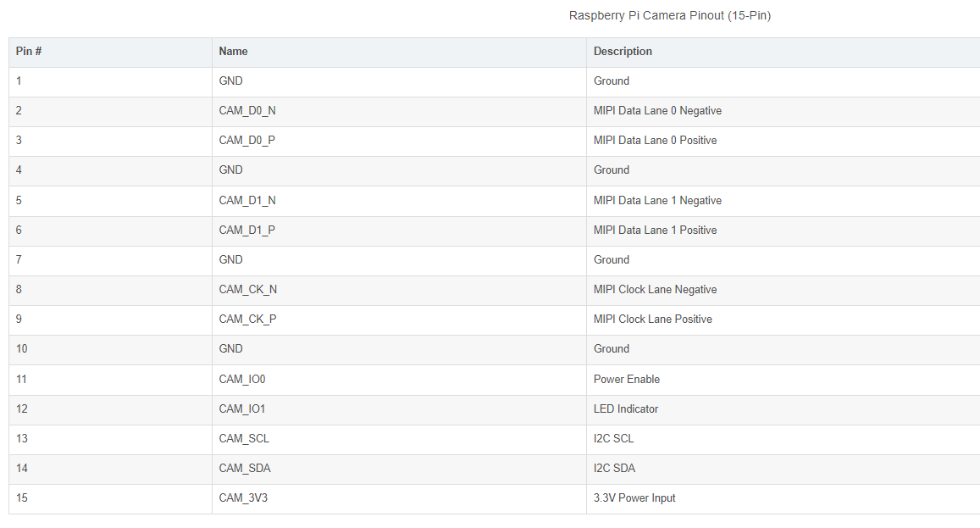Select the CAM_SDA name cell
This screenshot has height=528, width=980.
[245, 469]
